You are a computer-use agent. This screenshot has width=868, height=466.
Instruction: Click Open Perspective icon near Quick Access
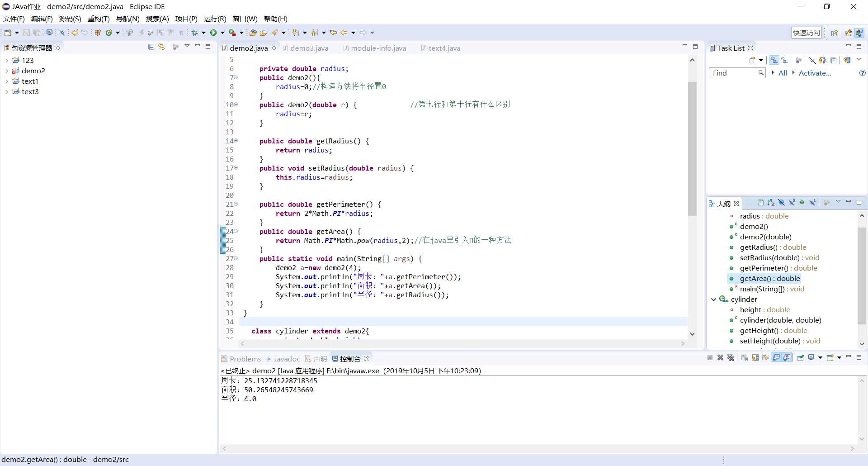coord(835,33)
